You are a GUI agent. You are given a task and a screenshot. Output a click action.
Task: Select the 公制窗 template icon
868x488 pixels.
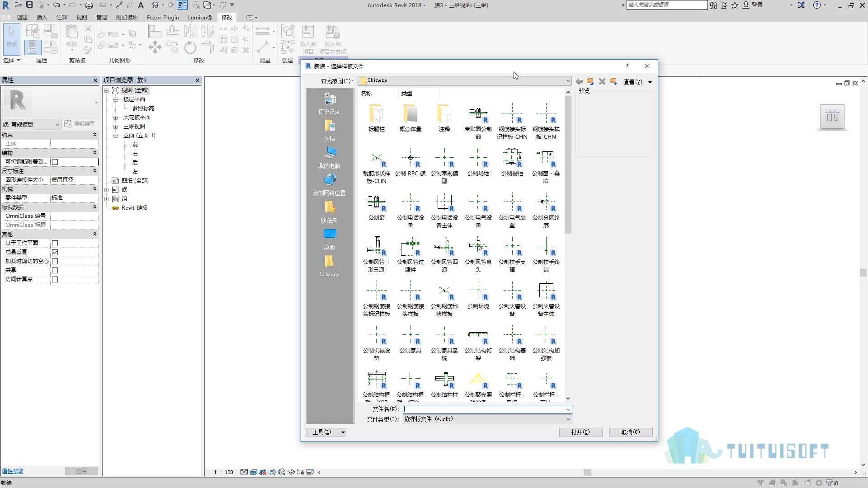(377, 207)
